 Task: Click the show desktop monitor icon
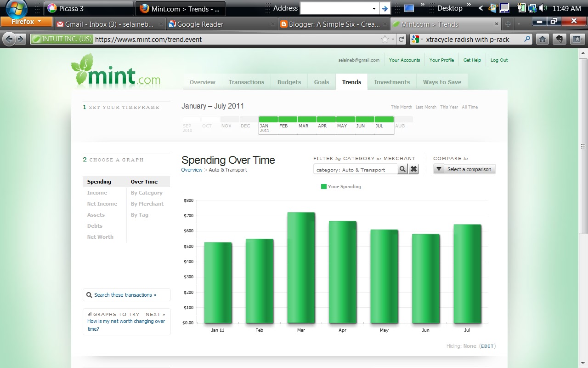click(409, 8)
